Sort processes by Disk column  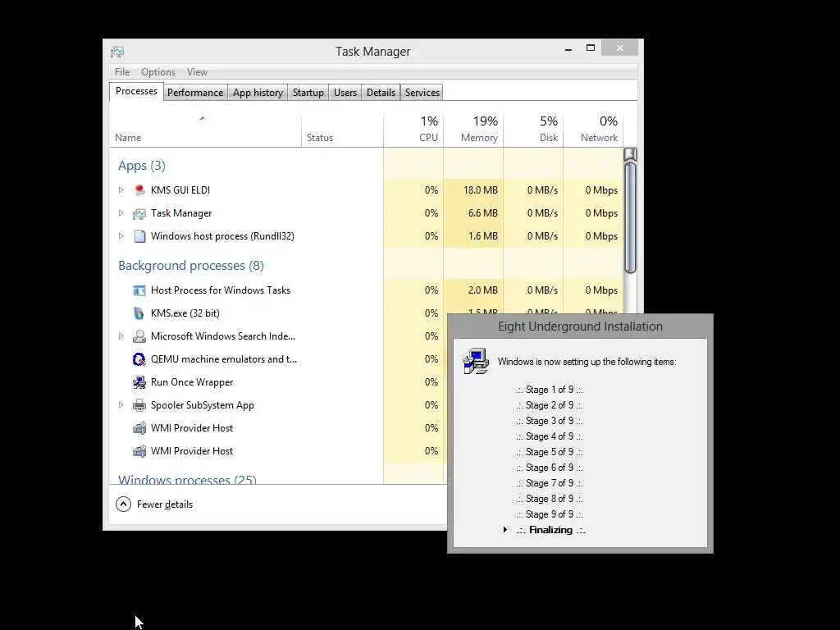pyautogui.click(x=533, y=129)
